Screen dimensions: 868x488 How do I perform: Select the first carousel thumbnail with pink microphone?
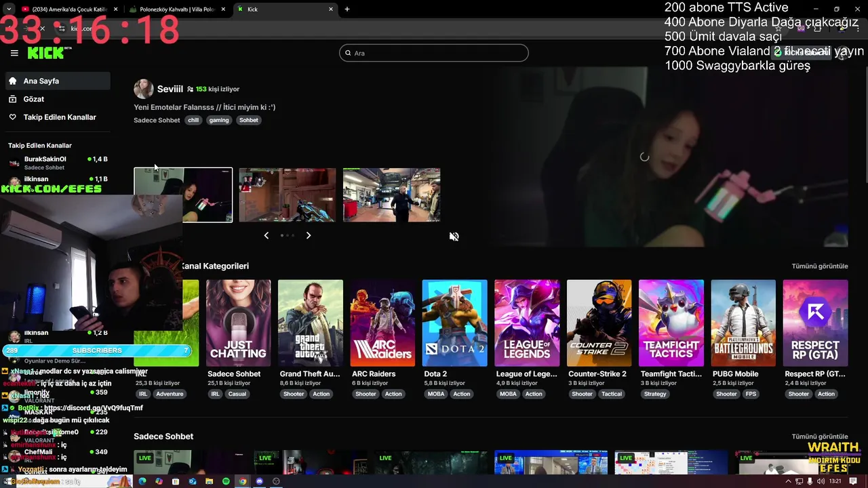pyautogui.click(x=183, y=195)
